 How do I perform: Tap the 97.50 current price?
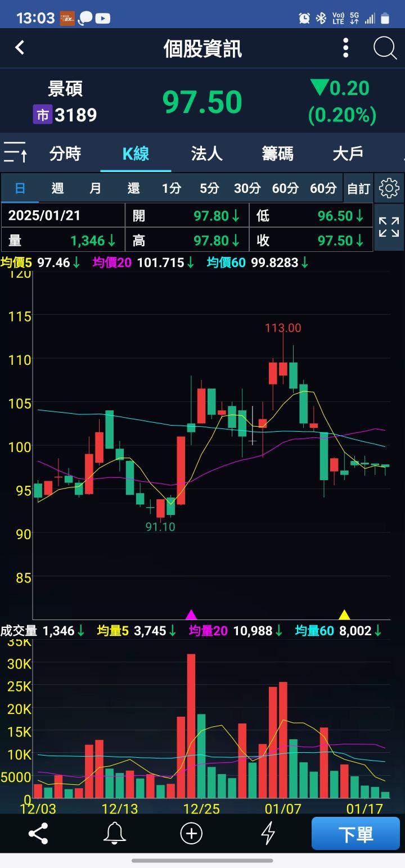(x=202, y=102)
